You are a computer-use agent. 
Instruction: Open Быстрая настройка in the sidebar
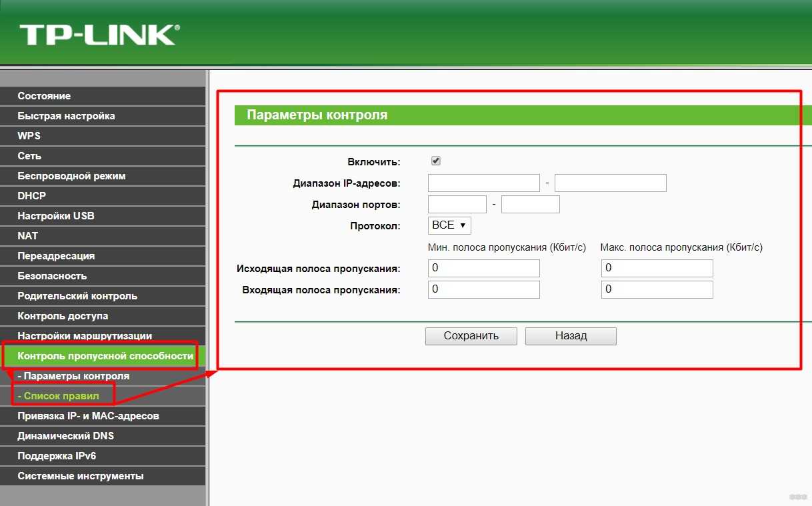click(x=103, y=116)
